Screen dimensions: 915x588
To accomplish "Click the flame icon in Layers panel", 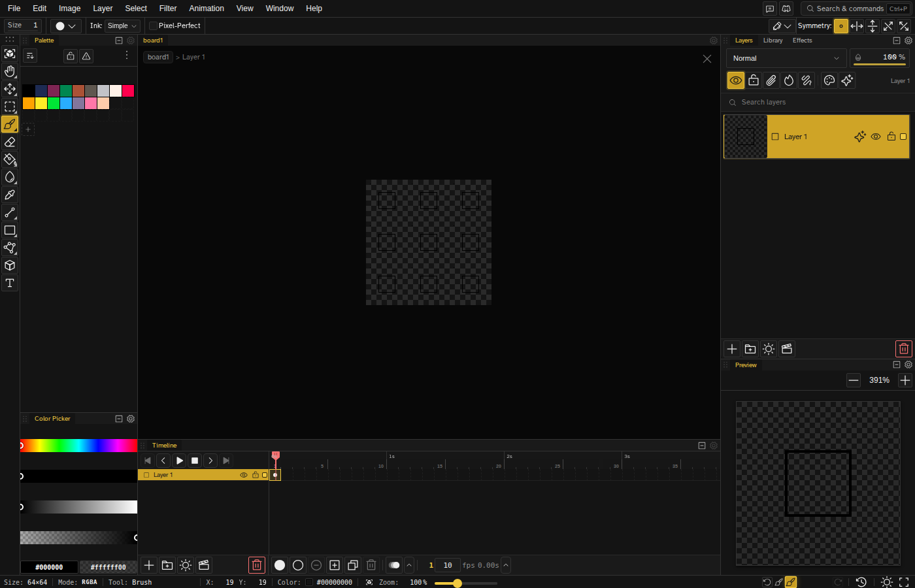I will [x=789, y=80].
